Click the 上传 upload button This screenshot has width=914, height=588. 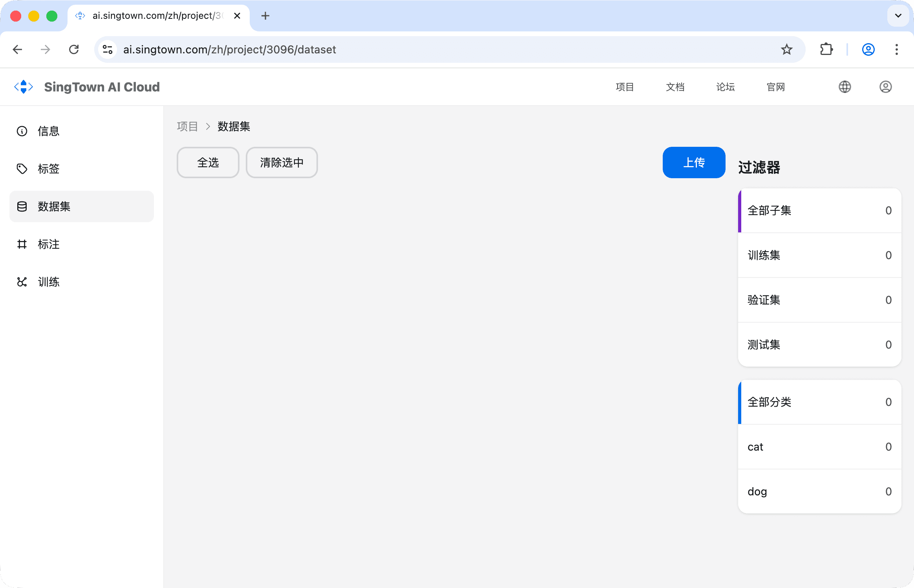coord(694,163)
